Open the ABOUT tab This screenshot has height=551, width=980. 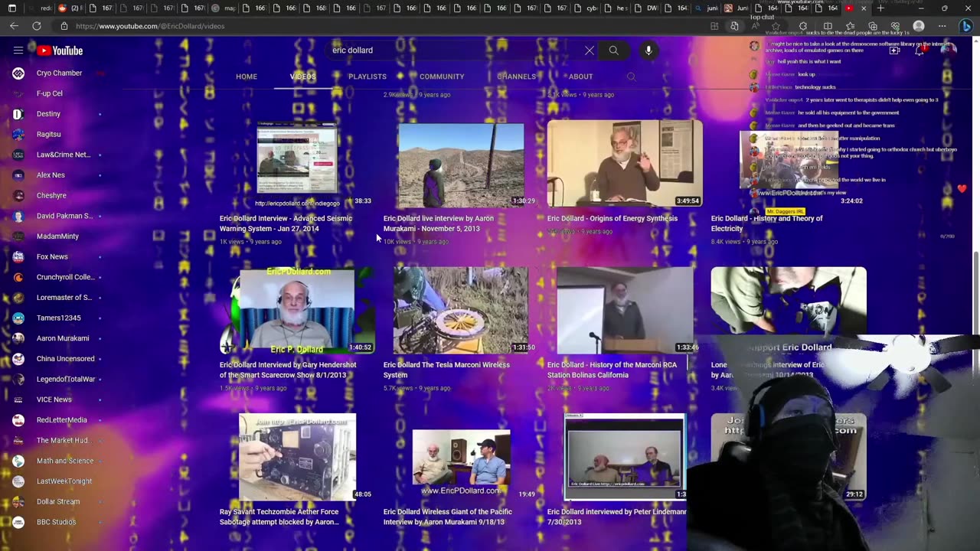pos(580,77)
